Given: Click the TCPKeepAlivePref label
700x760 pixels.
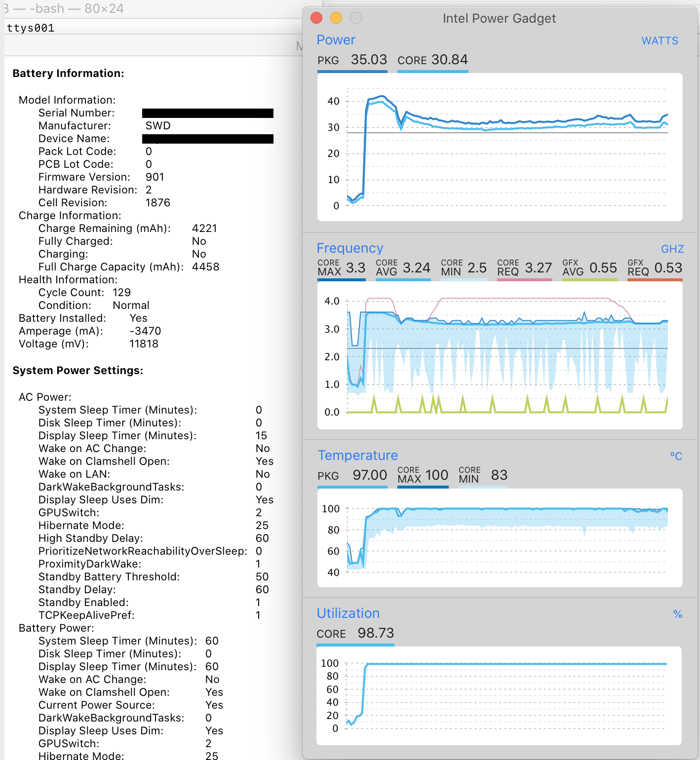Looking at the screenshot, I should tap(86, 615).
